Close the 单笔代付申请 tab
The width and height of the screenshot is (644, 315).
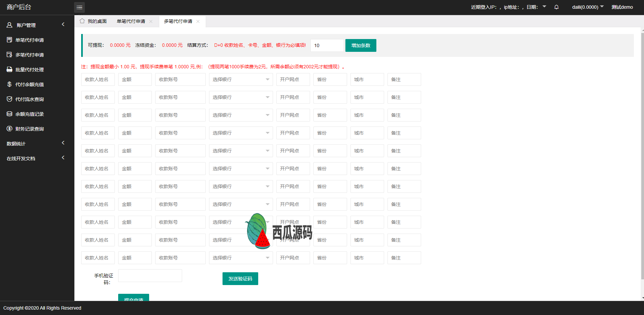[151, 21]
